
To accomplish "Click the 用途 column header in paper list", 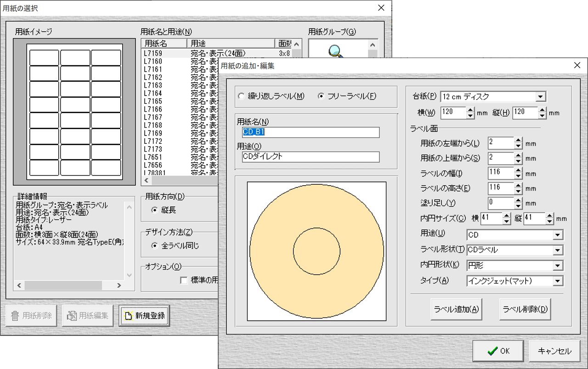I will [x=231, y=44].
